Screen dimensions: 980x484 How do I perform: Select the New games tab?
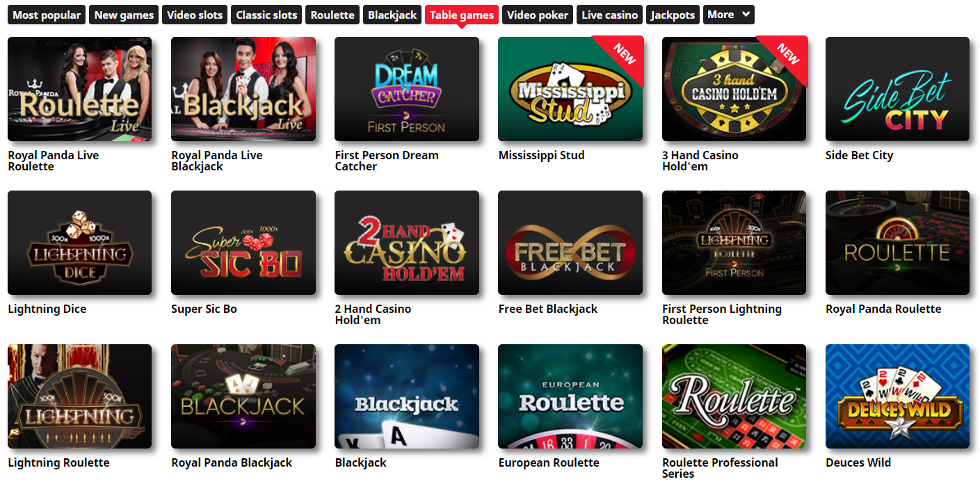[124, 15]
